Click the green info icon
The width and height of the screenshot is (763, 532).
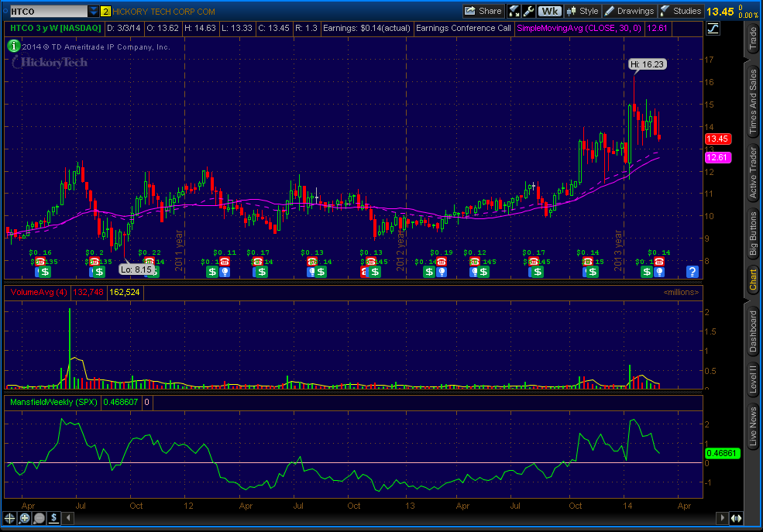13,46
